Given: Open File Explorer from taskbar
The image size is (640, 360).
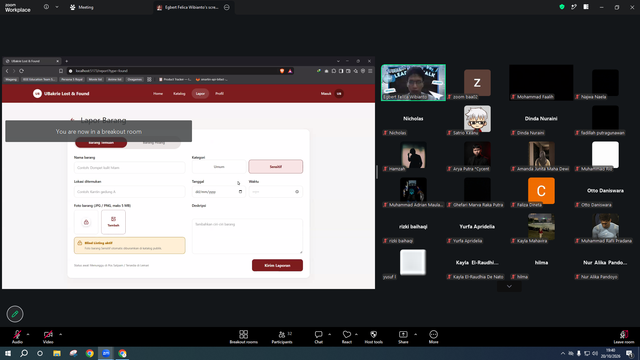Looking at the screenshot, I should 57,353.
